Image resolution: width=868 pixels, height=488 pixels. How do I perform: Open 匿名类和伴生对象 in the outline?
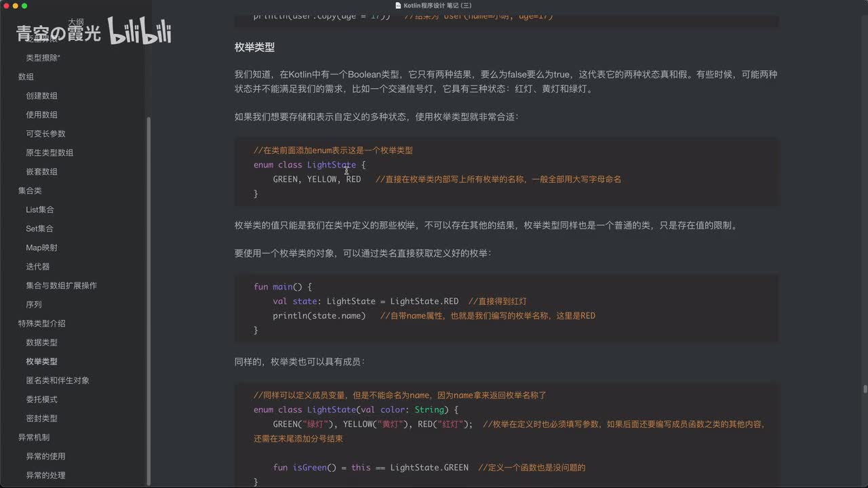[x=58, y=380]
